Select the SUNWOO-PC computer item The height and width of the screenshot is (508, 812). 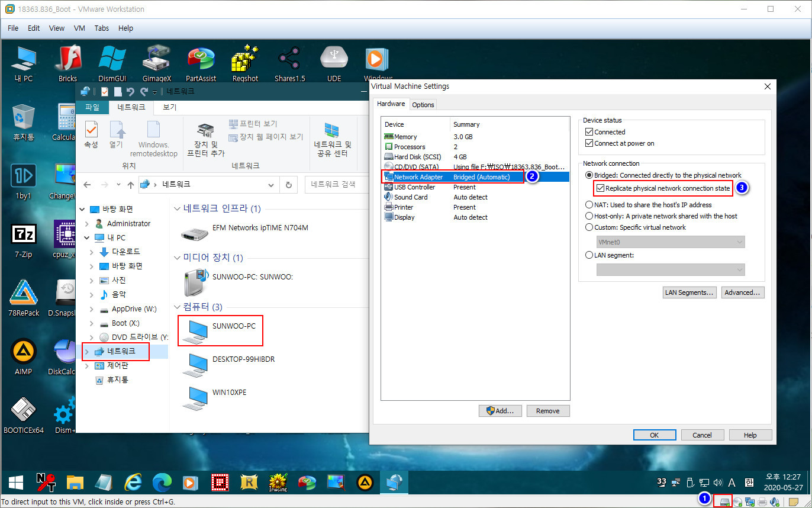[x=220, y=331]
